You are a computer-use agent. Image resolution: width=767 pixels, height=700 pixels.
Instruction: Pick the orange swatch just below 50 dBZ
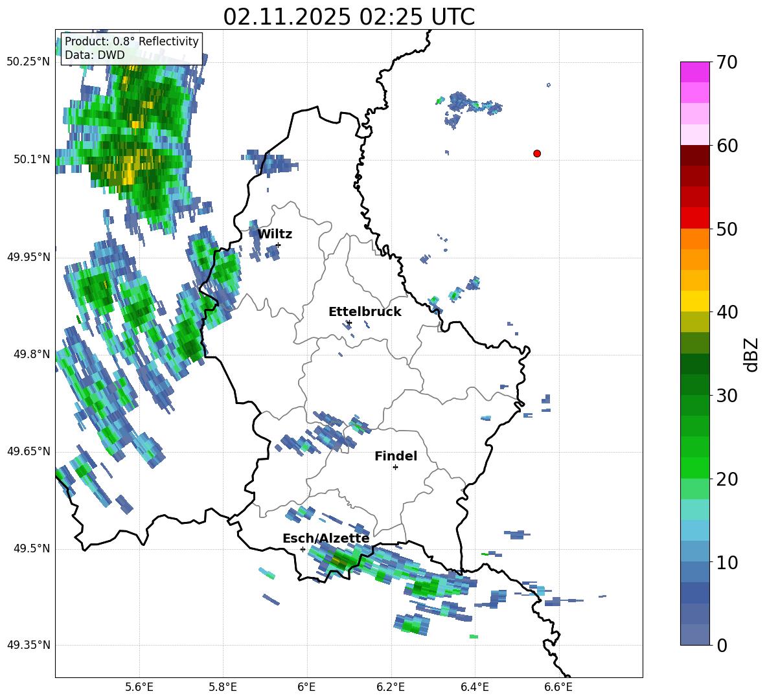coord(695,239)
